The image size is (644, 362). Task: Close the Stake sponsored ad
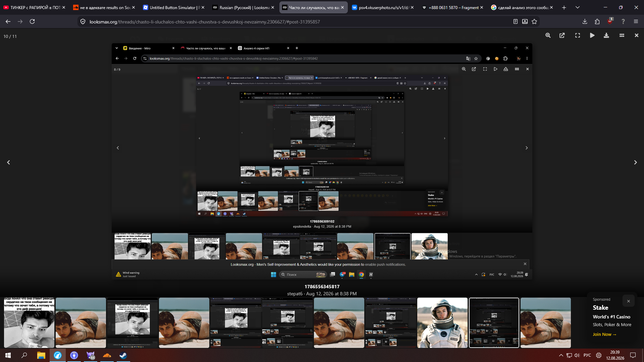629,301
